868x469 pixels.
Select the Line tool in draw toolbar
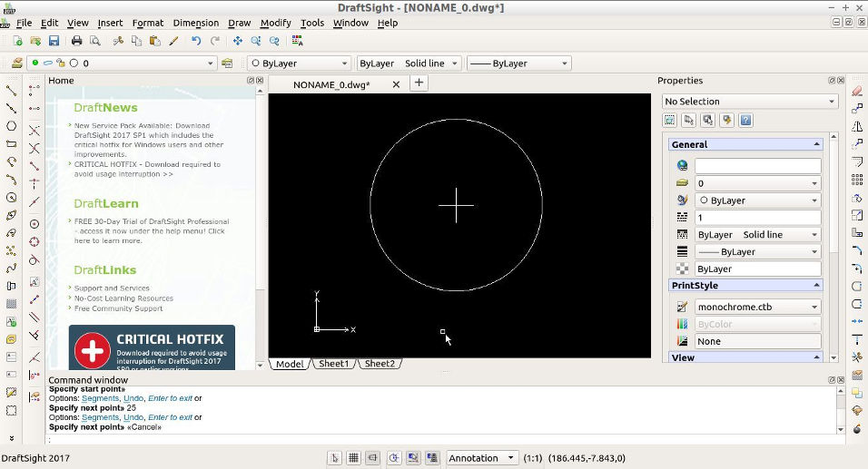click(11, 90)
